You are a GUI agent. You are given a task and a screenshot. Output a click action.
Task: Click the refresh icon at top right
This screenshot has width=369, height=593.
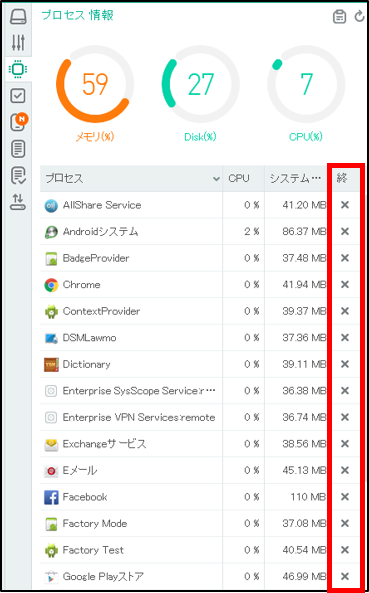pyautogui.click(x=359, y=17)
